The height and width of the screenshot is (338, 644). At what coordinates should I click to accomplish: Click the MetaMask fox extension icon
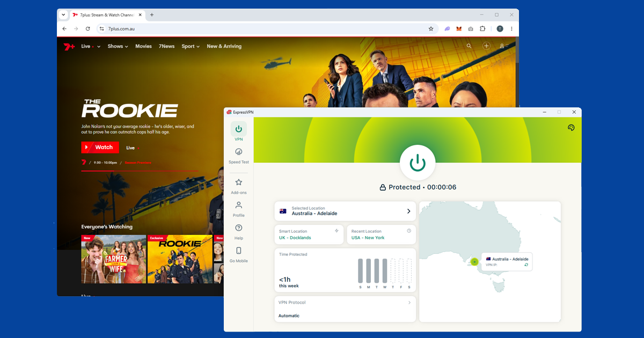coord(459,29)
